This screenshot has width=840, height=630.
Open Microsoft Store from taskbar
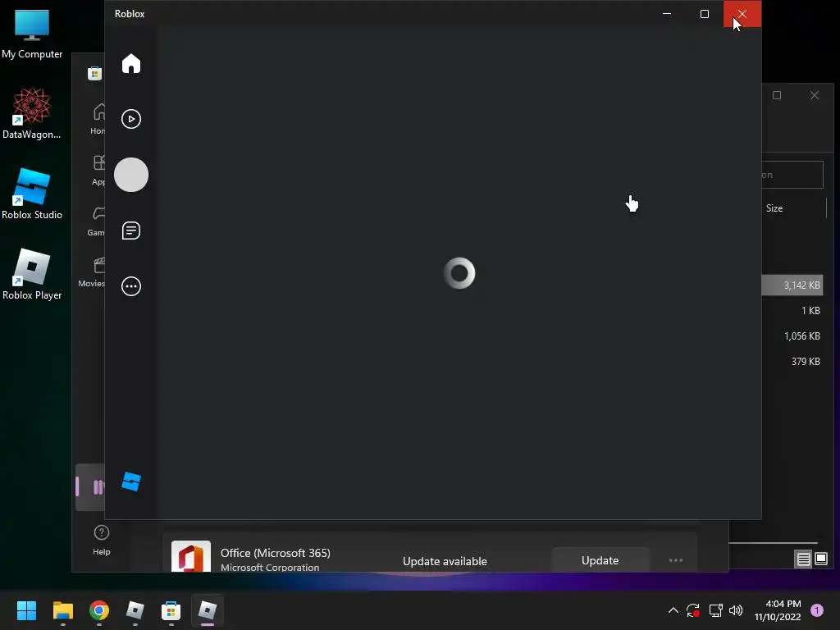coord(171,610)
